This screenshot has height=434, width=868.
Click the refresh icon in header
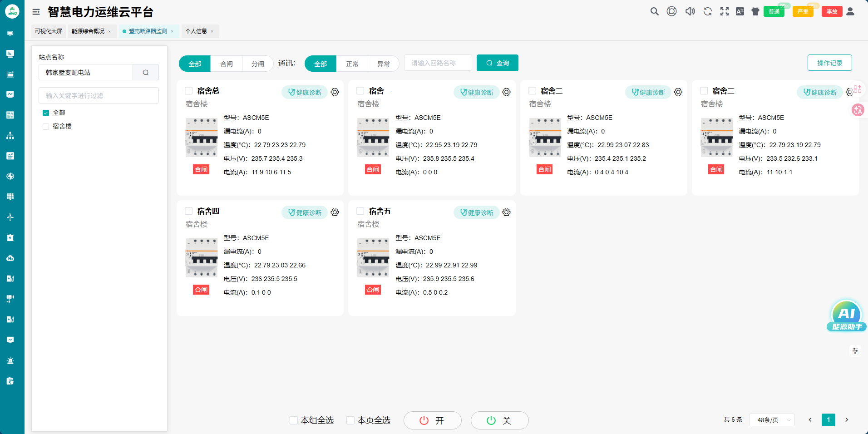click(x=707, y=11)
